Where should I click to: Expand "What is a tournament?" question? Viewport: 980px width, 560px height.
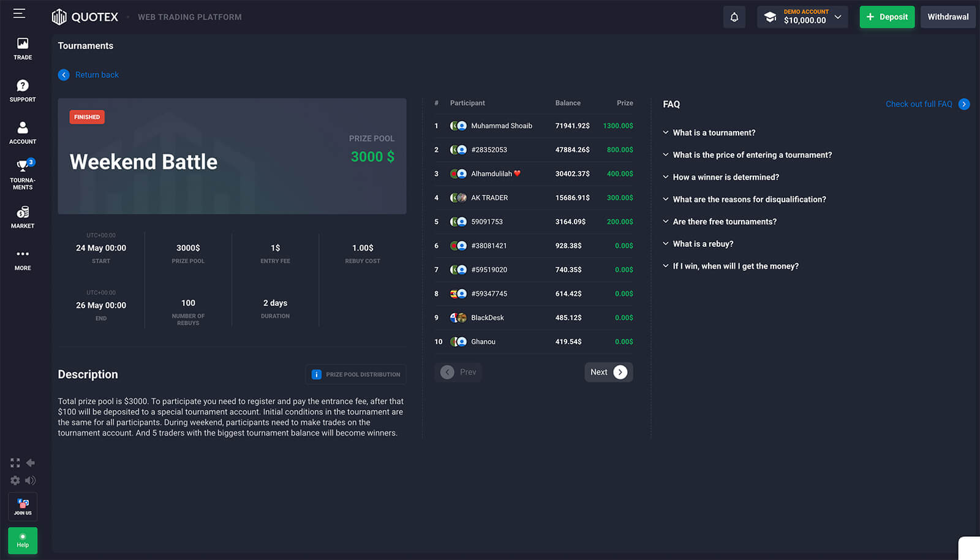click(x=714, y=132)
